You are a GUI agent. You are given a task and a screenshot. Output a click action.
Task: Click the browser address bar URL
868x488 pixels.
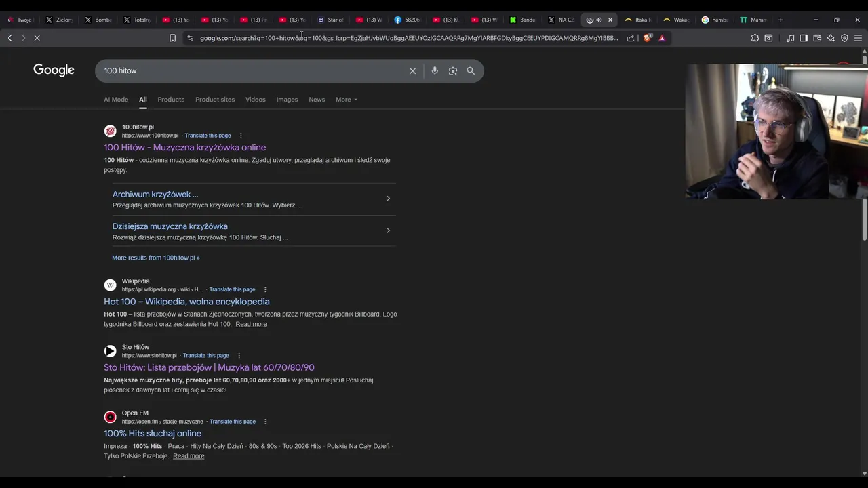409,38
